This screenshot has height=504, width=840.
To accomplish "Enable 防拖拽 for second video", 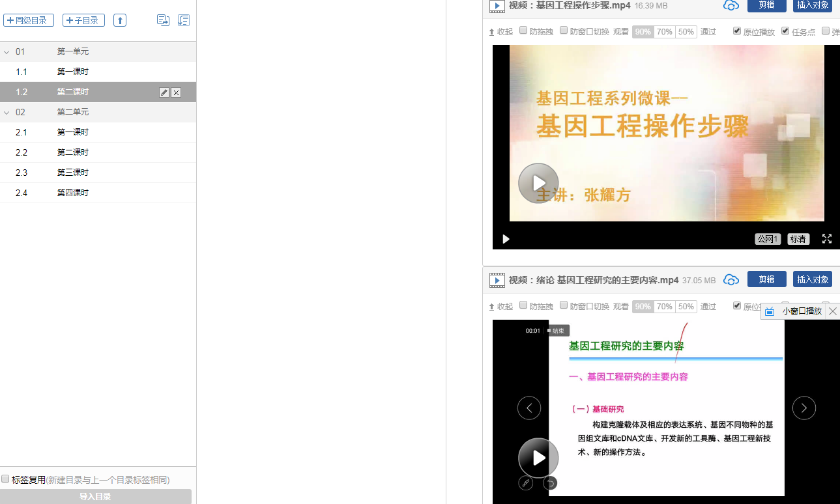I will coord(523,305).
